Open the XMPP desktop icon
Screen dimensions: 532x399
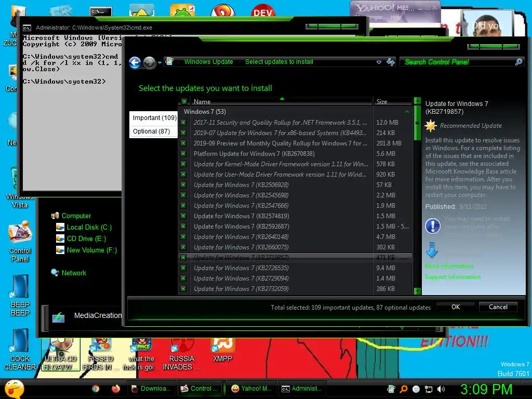click(222, 350)
